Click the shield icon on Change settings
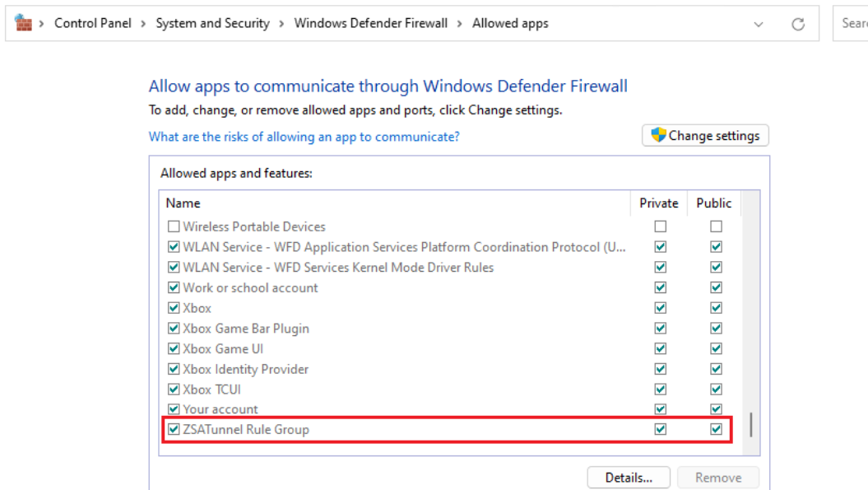This screenshot has width=868, height=490. pyautogui.click(x=657, y=135)
